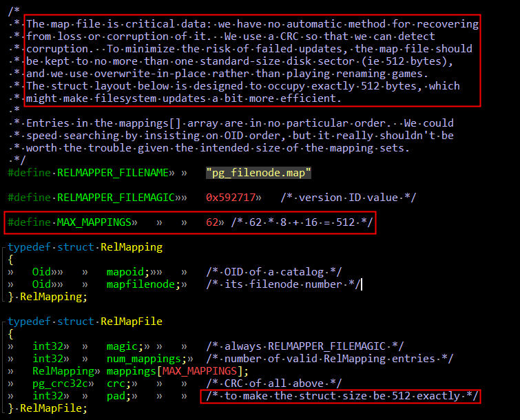Screen dimensions: 520x420
Task: Collapse the RelMapFile struct fold marker
Action: [x=4, y=322]
